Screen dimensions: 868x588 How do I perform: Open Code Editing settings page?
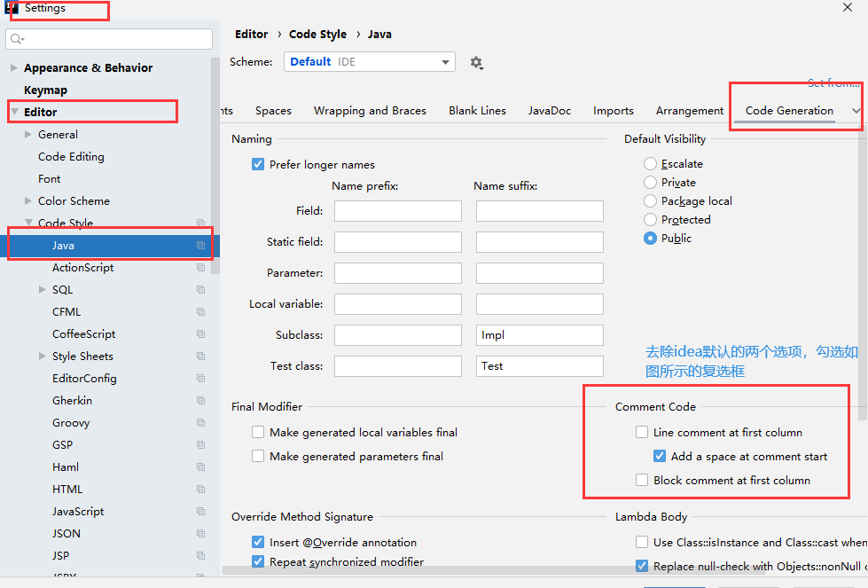pyautogui.click(x=71, y=157)
